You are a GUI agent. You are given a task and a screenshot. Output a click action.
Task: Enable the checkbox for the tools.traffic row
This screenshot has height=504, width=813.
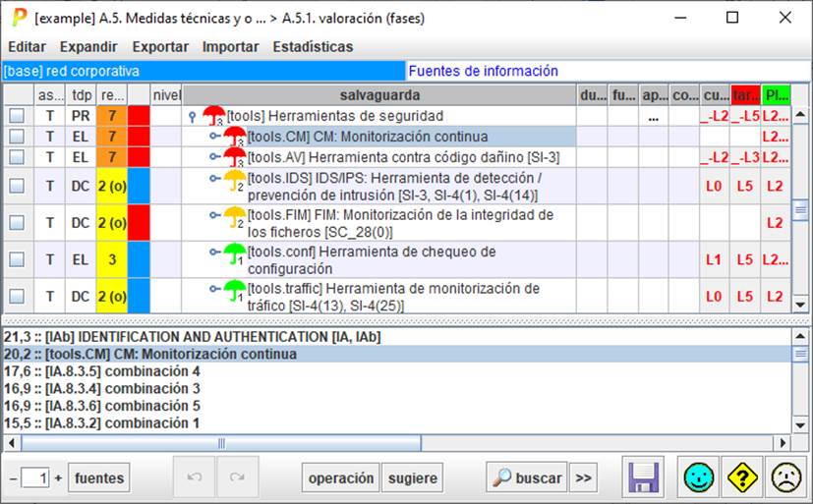(x=17, y=296)
